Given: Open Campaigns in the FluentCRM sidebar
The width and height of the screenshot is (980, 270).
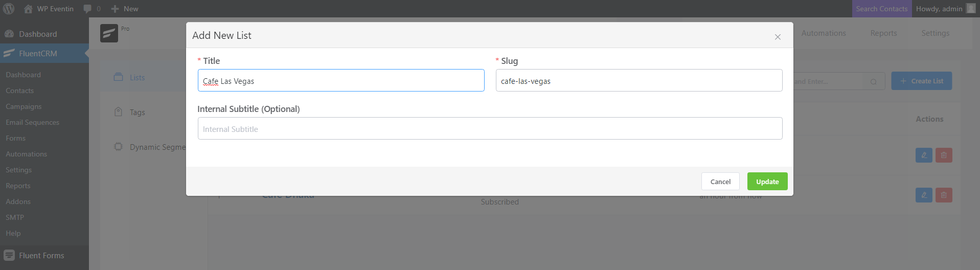Looking at the screenshot, I should (24, 106).
